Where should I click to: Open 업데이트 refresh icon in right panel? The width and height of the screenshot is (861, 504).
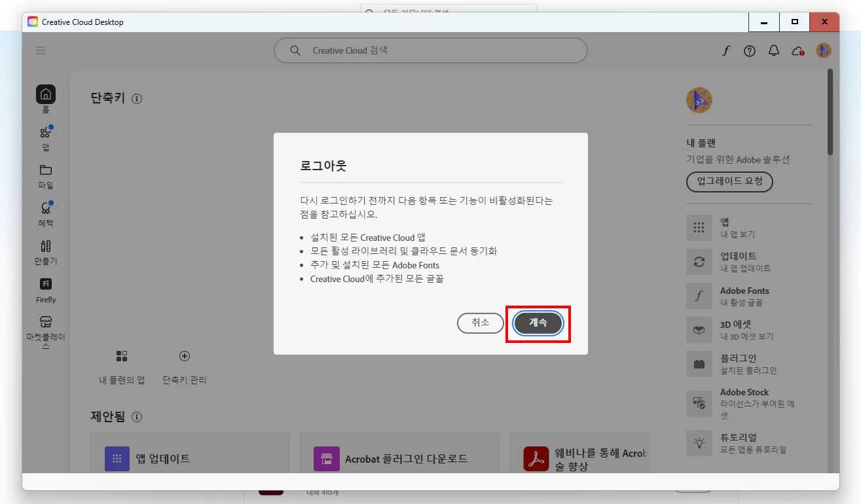699,262
